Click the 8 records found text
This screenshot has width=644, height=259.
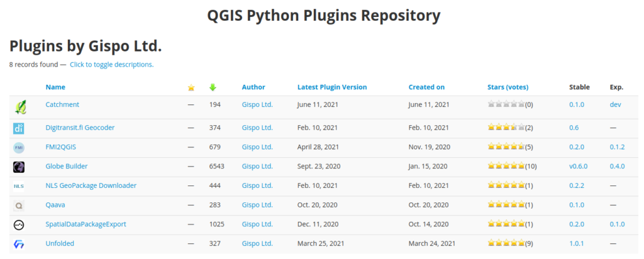(x=34, y=65)
